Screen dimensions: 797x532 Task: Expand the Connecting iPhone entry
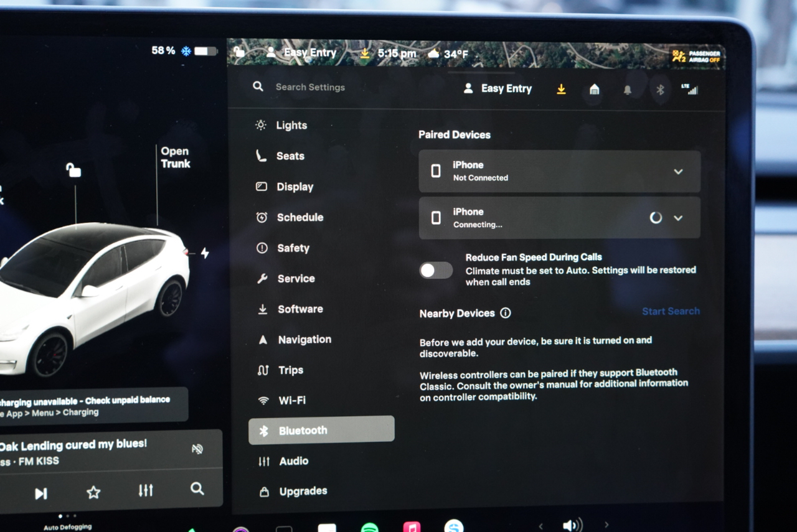(678, 218)
